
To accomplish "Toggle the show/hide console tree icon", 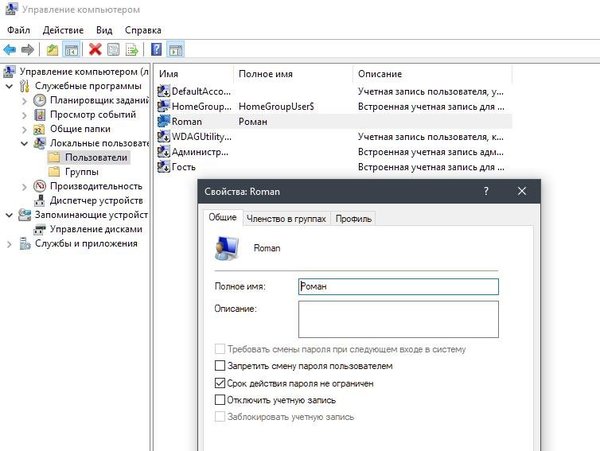I will point(72,50).
